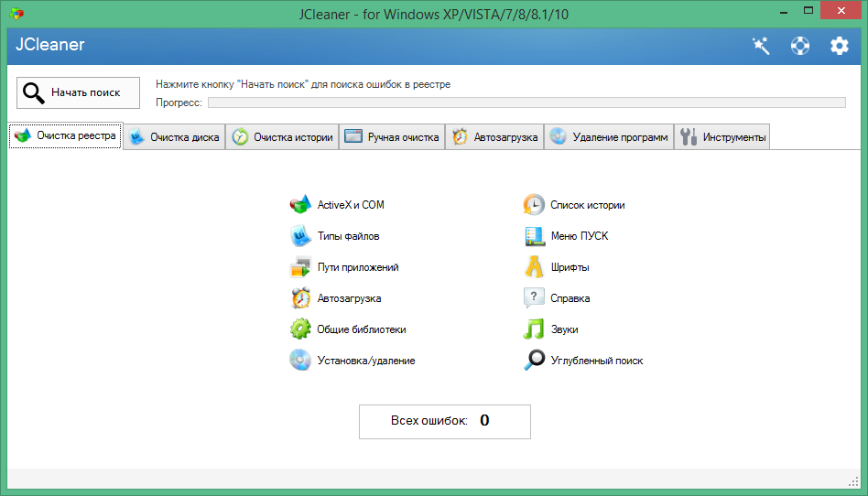Screen dimensions: 868x496
Task: Open the Удаление программ tab
Action: point(609,136)
